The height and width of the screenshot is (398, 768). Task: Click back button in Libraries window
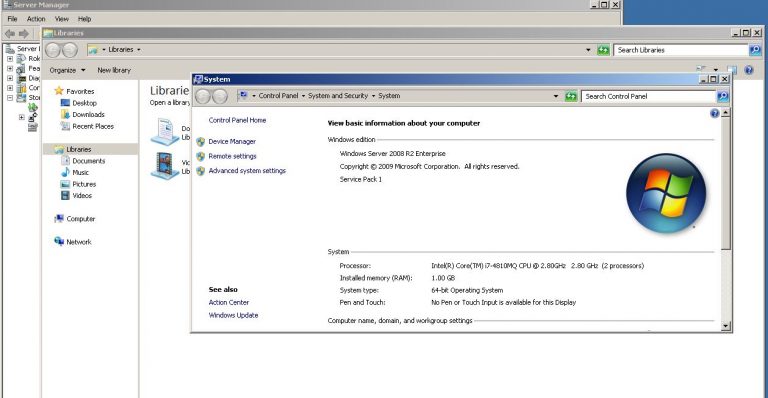tap(53, 50)
